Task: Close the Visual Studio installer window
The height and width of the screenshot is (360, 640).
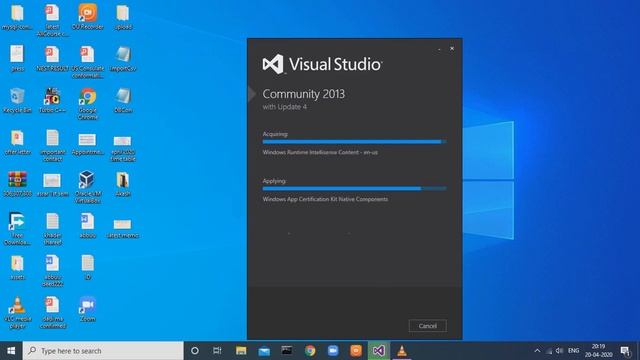Action: (x=452, y=48)
